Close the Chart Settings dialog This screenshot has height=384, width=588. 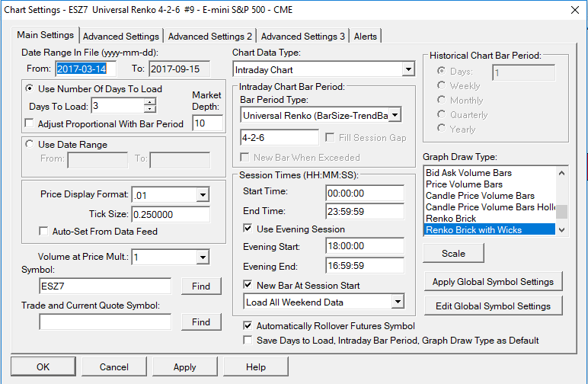[x=575, y=10]
